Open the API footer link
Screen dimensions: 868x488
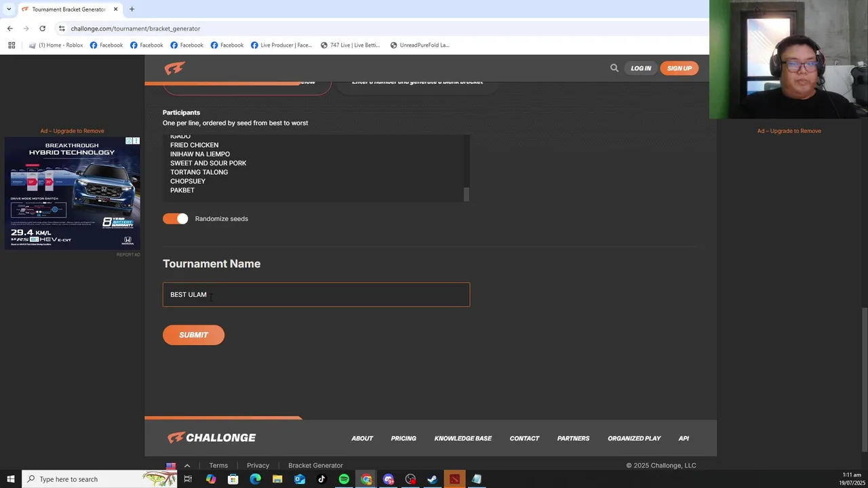click(x=684, y=439)
